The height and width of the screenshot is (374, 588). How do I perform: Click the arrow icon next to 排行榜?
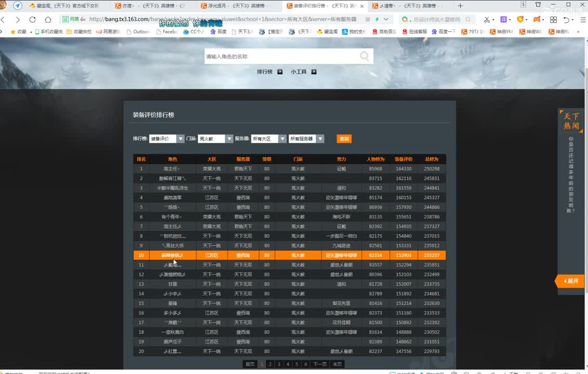tap(280, 72)
